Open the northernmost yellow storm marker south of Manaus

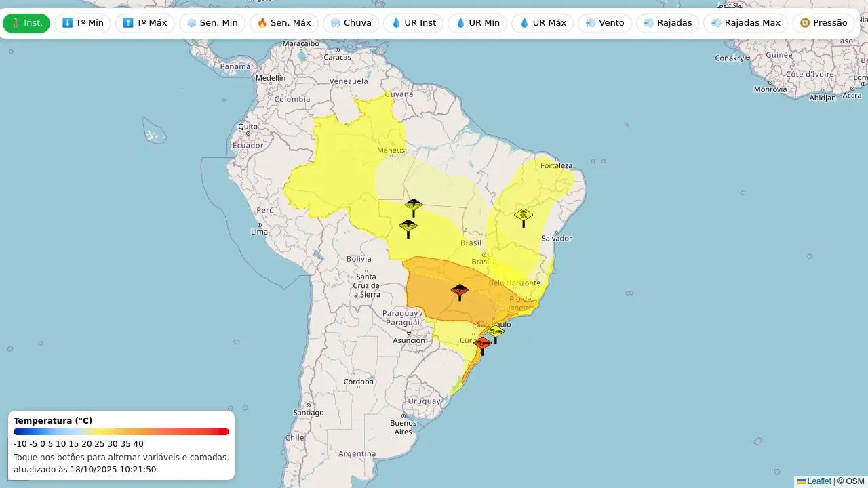(x=414, y=205)
